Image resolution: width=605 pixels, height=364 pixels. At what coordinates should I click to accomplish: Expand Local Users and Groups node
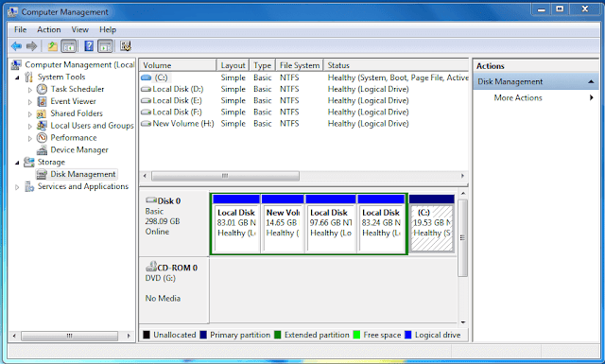29,127
